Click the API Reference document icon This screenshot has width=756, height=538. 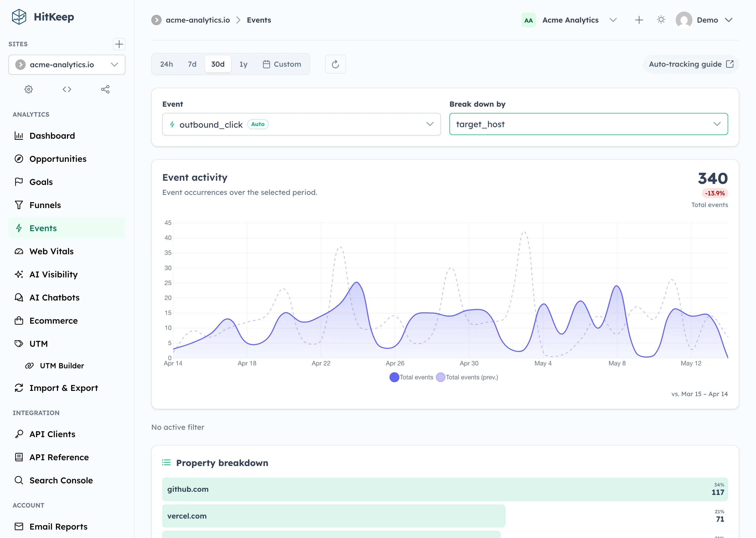[x=19, y=457]
